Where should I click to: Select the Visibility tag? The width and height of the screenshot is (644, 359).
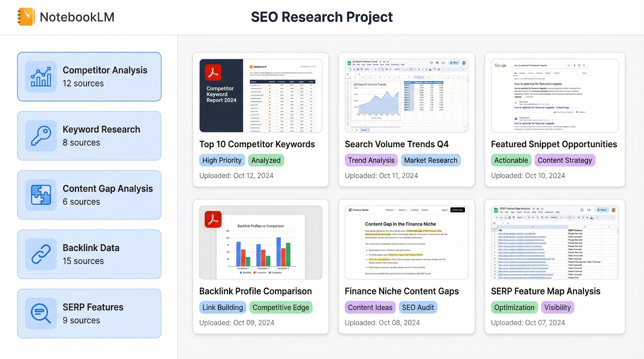click(x=557, y=307)
